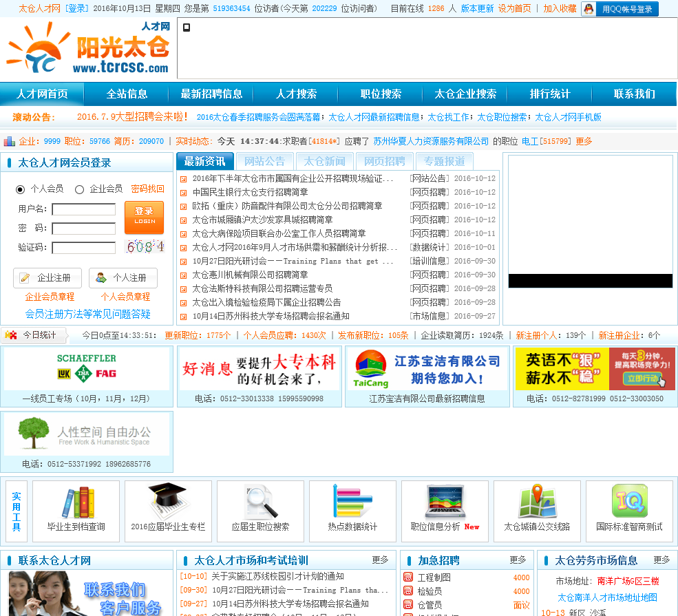Click 更多 in 加急招聘 section
The width and height of the screenshot is (678, 616).
[518, 560]
